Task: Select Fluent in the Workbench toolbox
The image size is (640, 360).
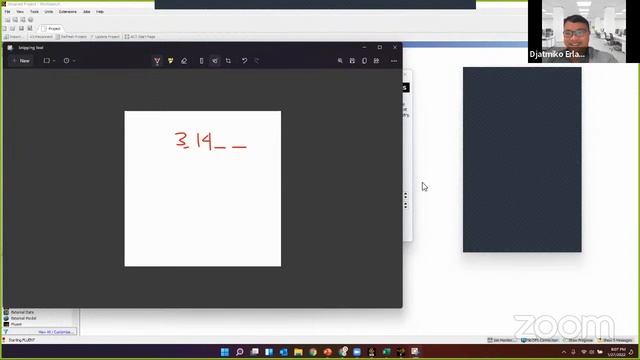Action: [x=13, y=324]
